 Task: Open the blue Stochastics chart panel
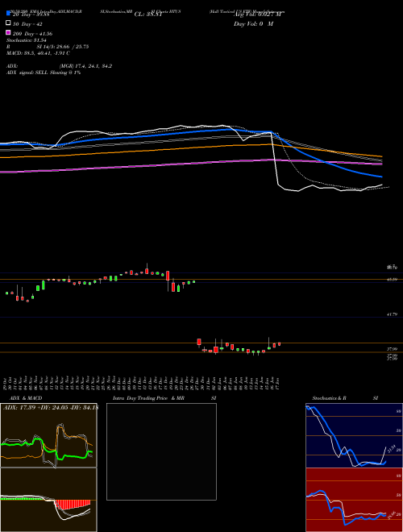(x=354, y=435)
